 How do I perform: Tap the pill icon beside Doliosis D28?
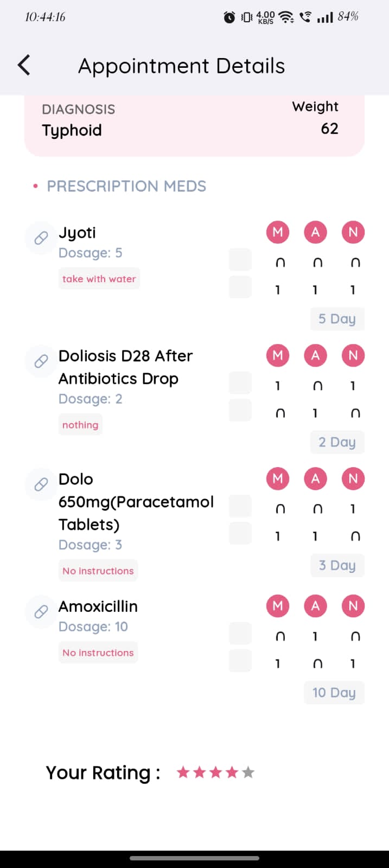pyautogui.click(x=41, y=361)
